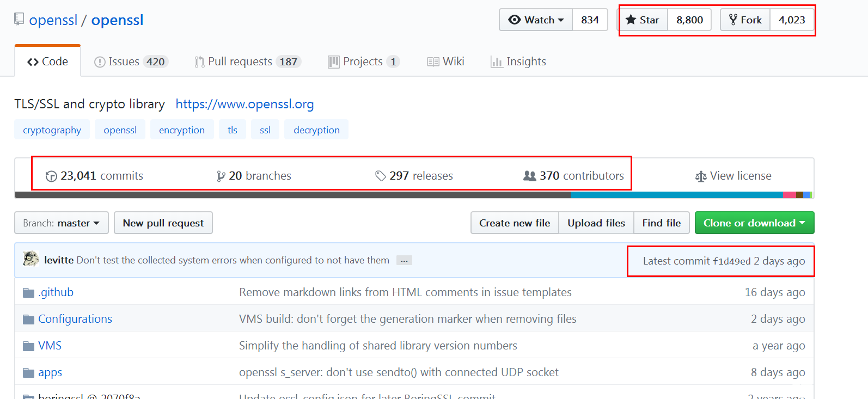Fork the openssl repository

(745, 20)
